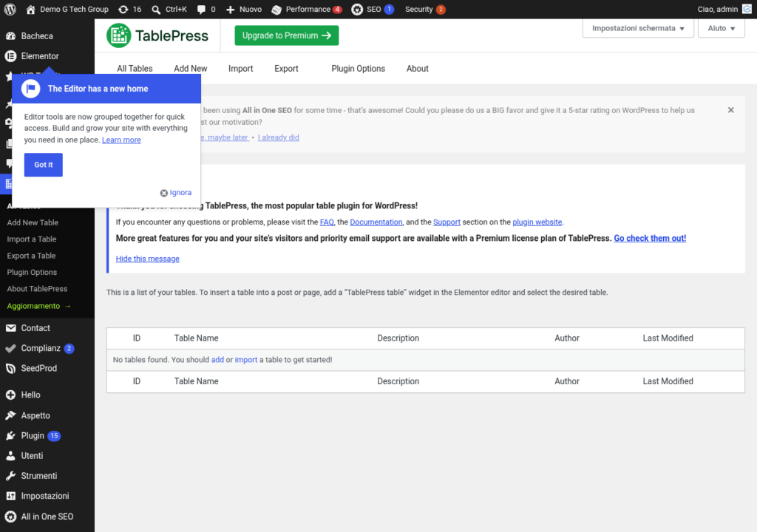Click the Upgrade to Premium button
Image resolution: width=757 pixels, height=532 pixels.
coord(286,35)
